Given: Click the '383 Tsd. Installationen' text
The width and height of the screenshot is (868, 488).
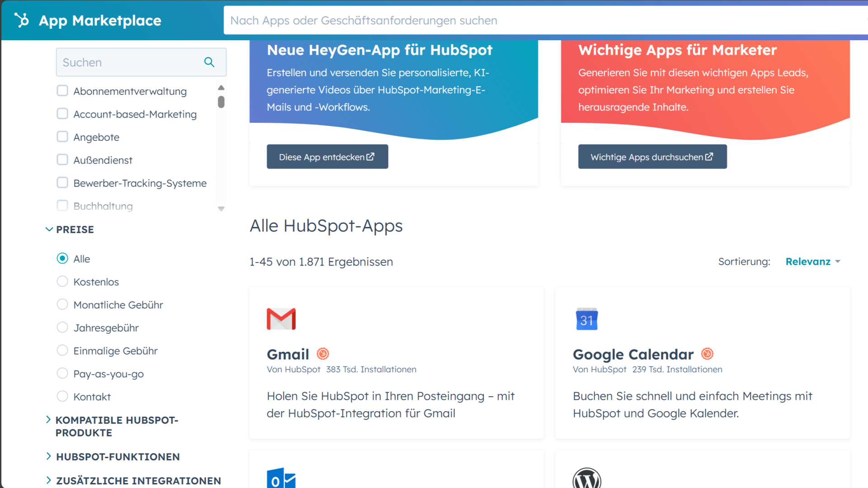Looking at the screenshot, I should (371, 370).
